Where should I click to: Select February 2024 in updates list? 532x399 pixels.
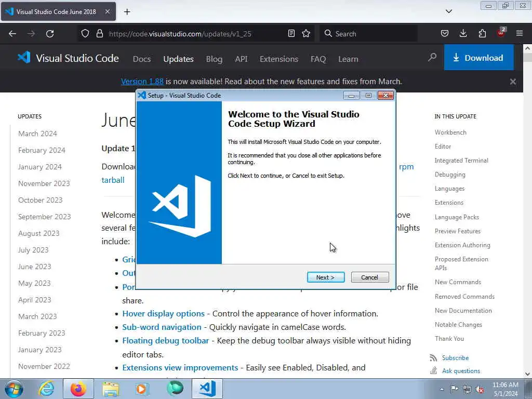tap(42, 150)
